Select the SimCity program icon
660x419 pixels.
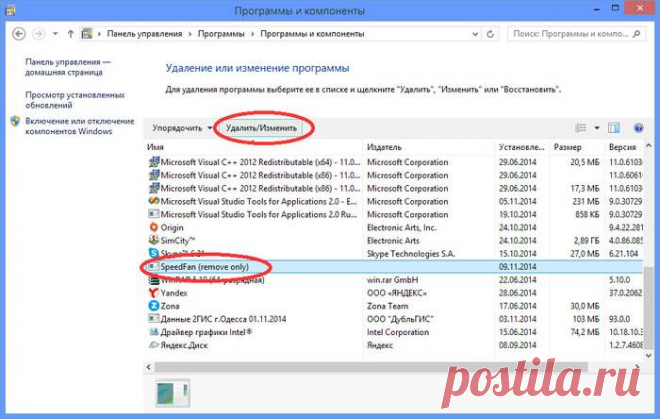coord(154,240)
